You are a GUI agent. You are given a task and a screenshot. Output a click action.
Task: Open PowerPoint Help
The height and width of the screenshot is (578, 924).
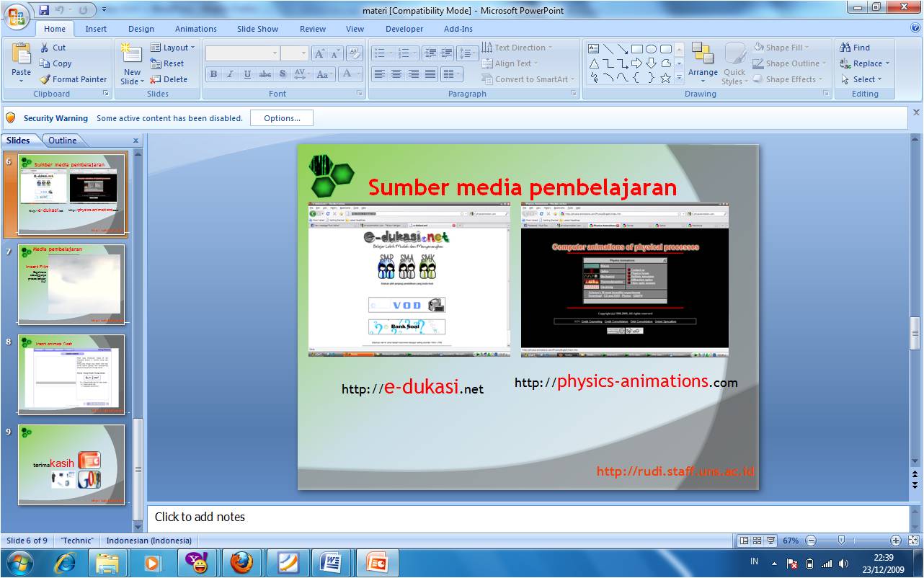[x=915, y=28]
